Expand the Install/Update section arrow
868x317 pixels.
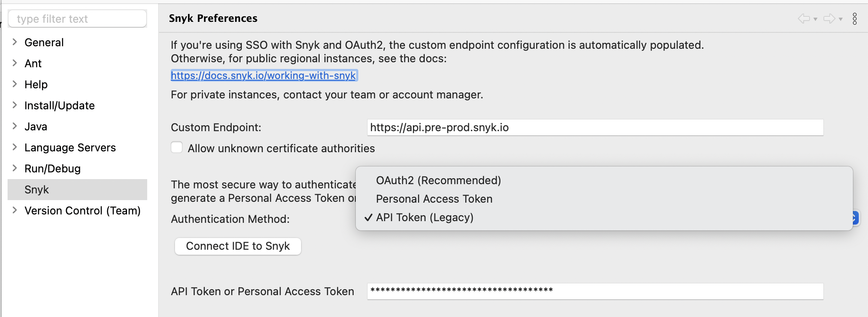(x=15, y=105)
